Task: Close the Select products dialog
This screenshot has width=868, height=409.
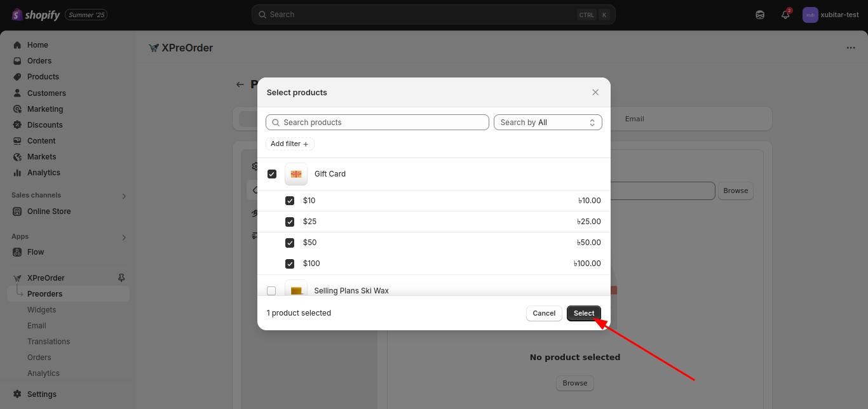Action: coord(595,92)
